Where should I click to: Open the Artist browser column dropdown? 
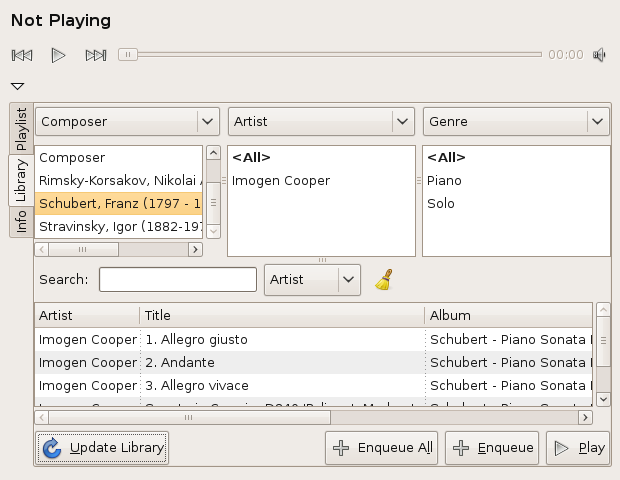coord(320,122)
